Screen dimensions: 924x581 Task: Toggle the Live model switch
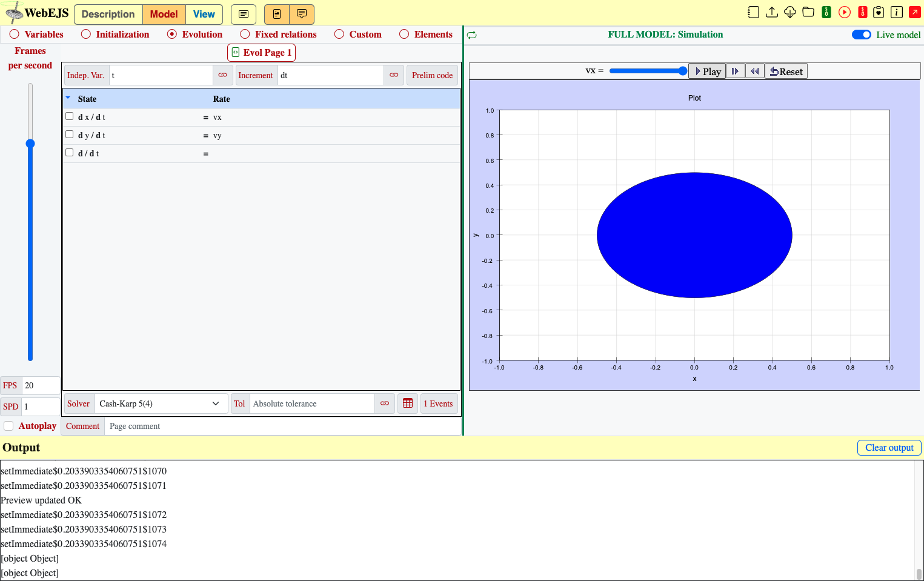(862, 35)
